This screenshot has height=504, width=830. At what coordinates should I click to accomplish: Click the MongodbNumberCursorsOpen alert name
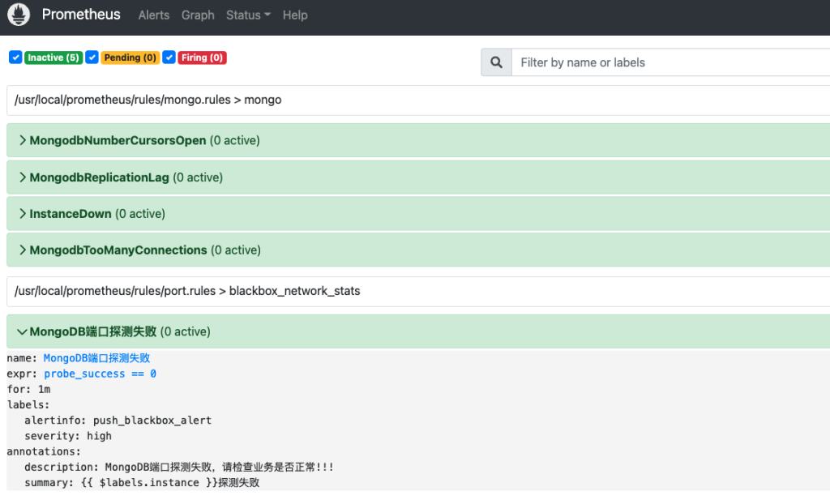click(x=118, y=140)
